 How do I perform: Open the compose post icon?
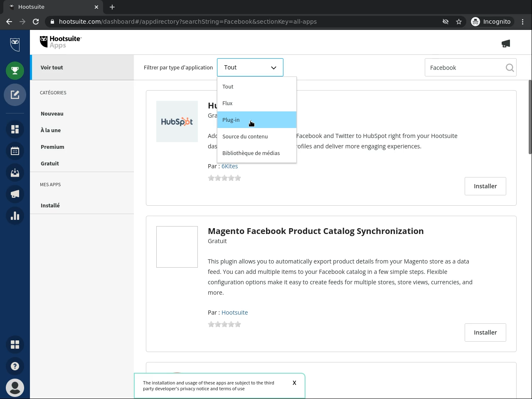click(15, 95)
